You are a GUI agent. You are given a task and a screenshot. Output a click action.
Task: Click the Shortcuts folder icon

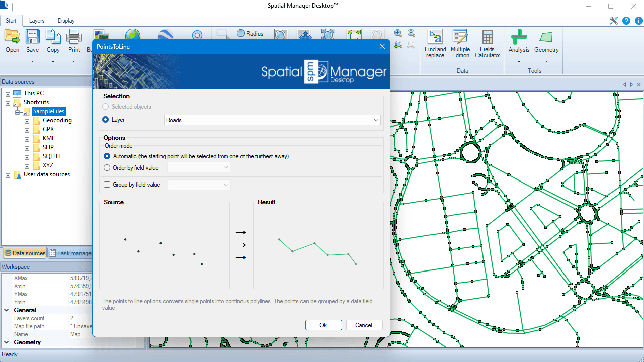17,102
